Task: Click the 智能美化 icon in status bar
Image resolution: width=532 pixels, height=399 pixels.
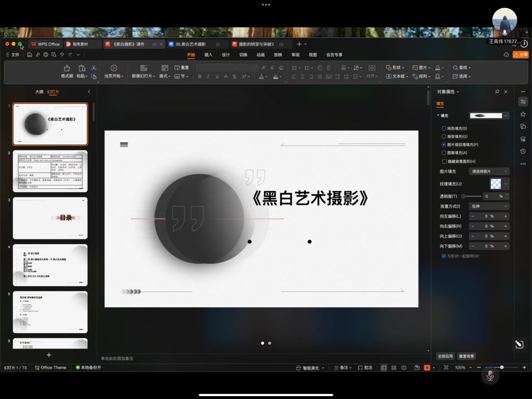Action: point(299,367)
